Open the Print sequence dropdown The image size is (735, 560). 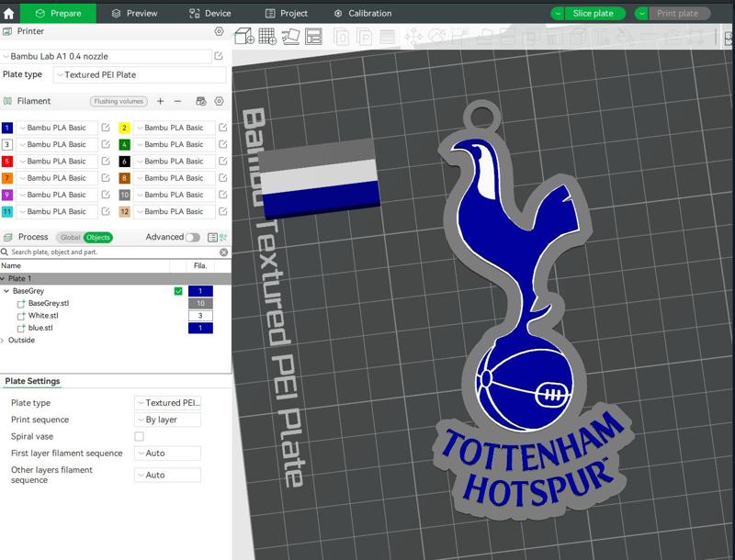(x=169, y=420)
